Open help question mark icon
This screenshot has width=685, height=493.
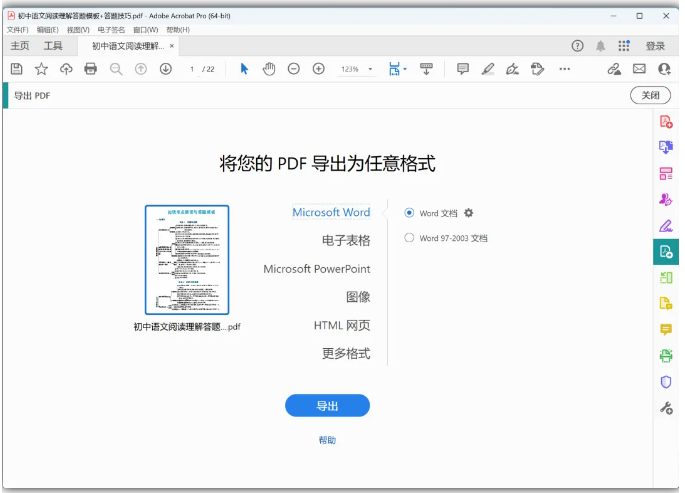tap(578, 46)
